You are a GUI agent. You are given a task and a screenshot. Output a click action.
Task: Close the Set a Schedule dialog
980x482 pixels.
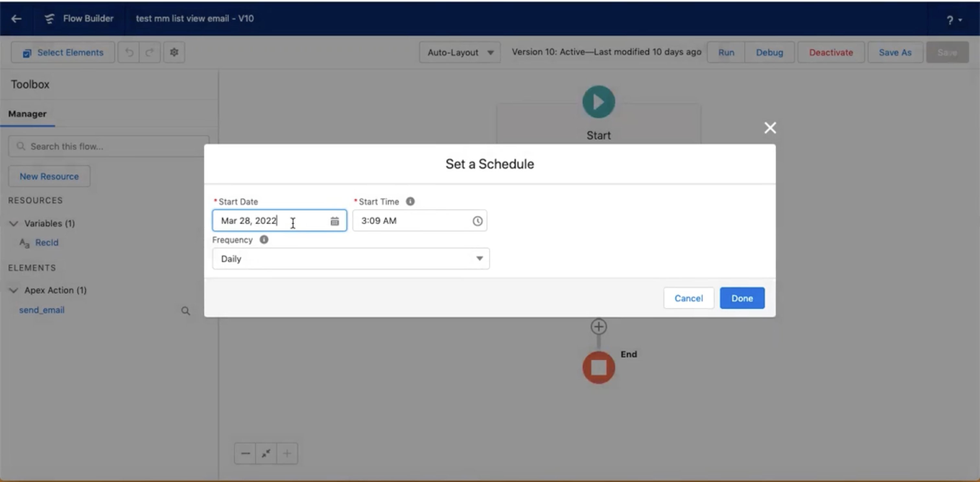coord(770,128)
